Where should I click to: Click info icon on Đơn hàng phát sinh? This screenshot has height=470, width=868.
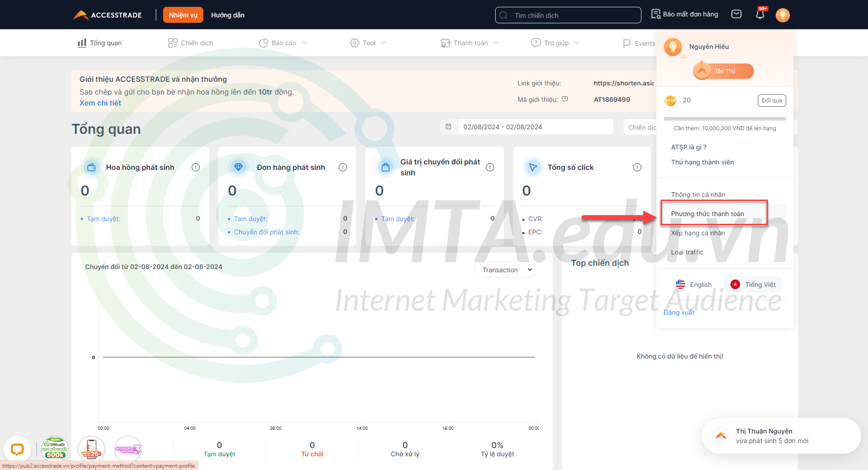(343, 167)
